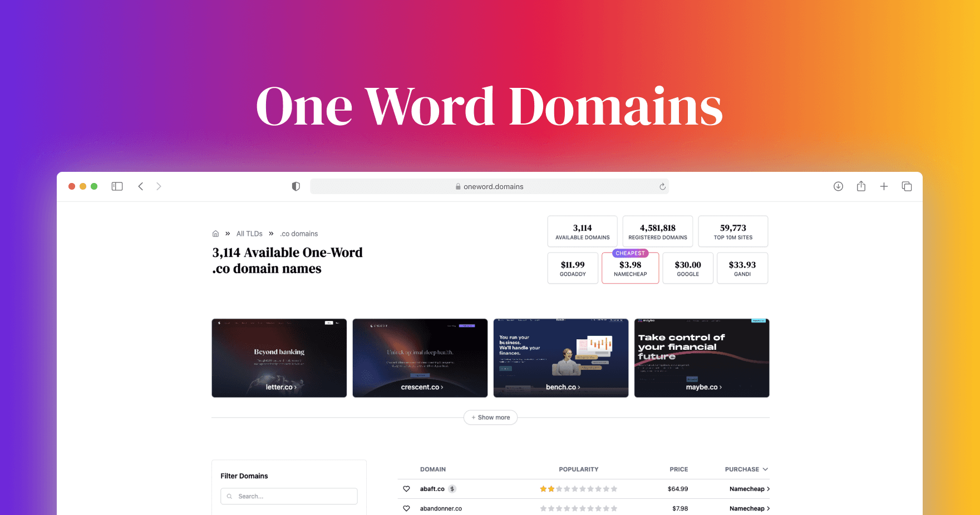Open Namecheap chevron link for abaft.co
This screenshot has width=980, height=515.
(750, 489)
